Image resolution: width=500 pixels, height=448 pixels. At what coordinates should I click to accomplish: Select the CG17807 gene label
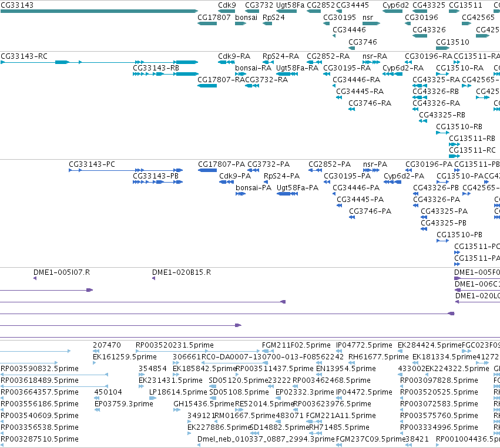point(214,18)
